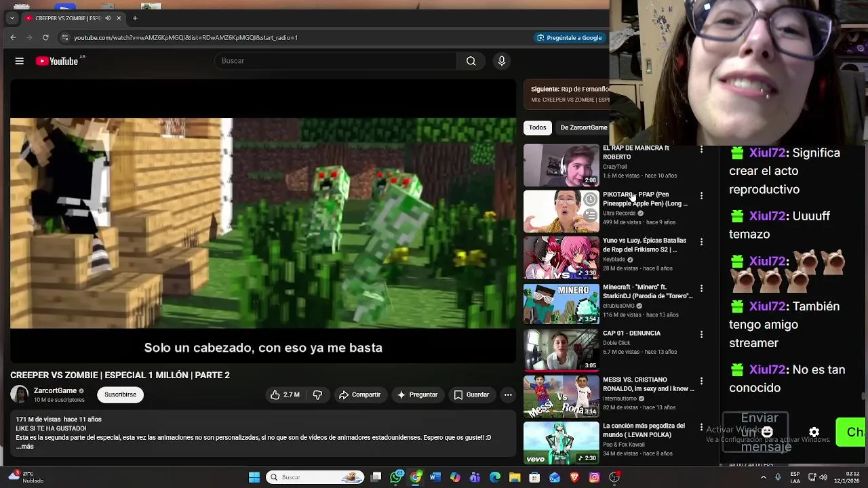
Task: Reload the page with the refresh icon
Action: coord(45,38)
